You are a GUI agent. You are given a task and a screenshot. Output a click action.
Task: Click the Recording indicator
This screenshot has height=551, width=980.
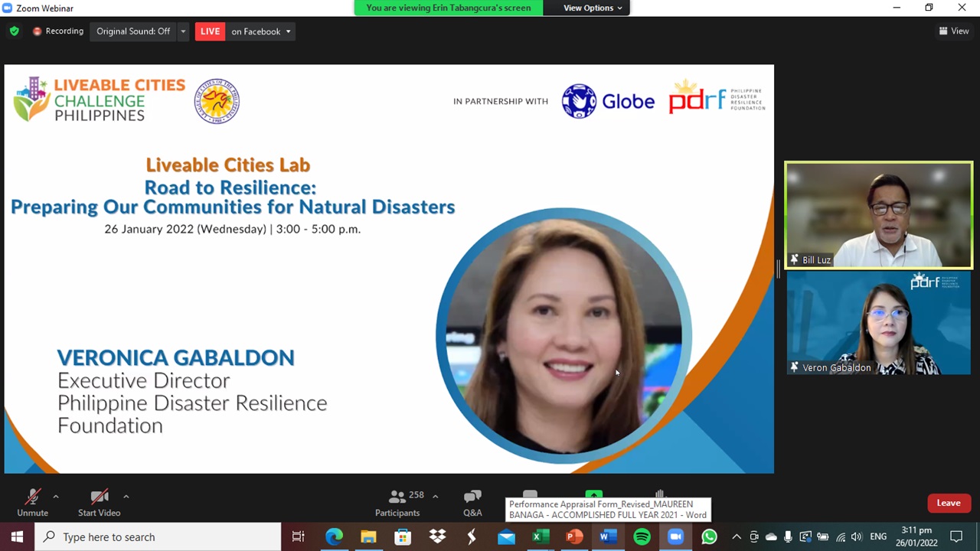coord(58,31)
